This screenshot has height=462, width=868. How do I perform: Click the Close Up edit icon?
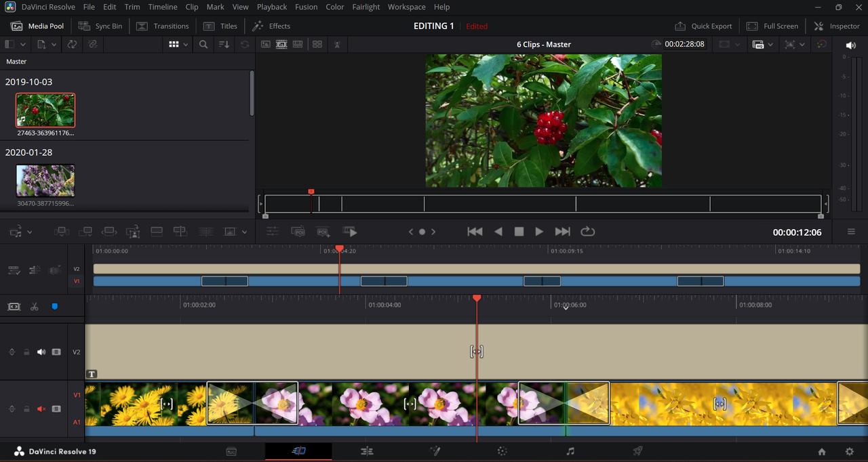pyautogui.click(x=133, y=232)
